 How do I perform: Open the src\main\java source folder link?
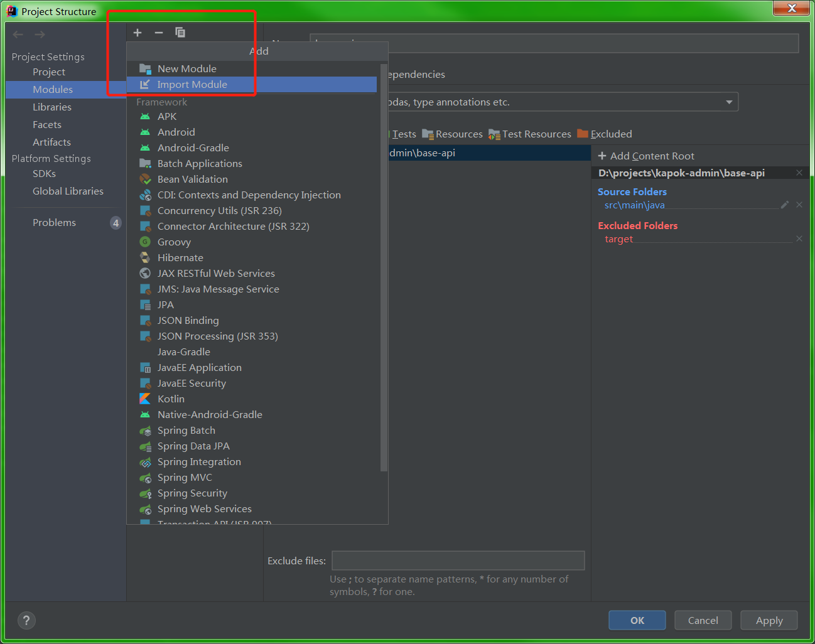[x=634, y=205]
